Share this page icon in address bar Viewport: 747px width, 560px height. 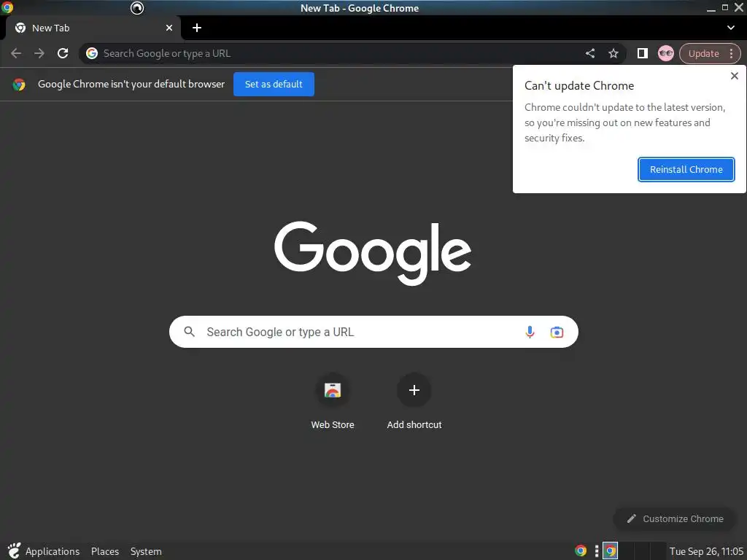pyautogui.click(x=589, y=53)
